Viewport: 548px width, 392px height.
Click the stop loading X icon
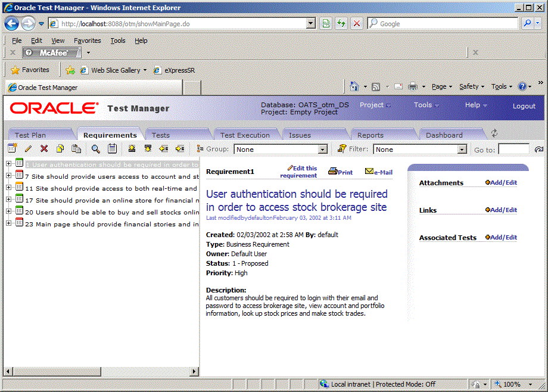(x=356, y=23)
